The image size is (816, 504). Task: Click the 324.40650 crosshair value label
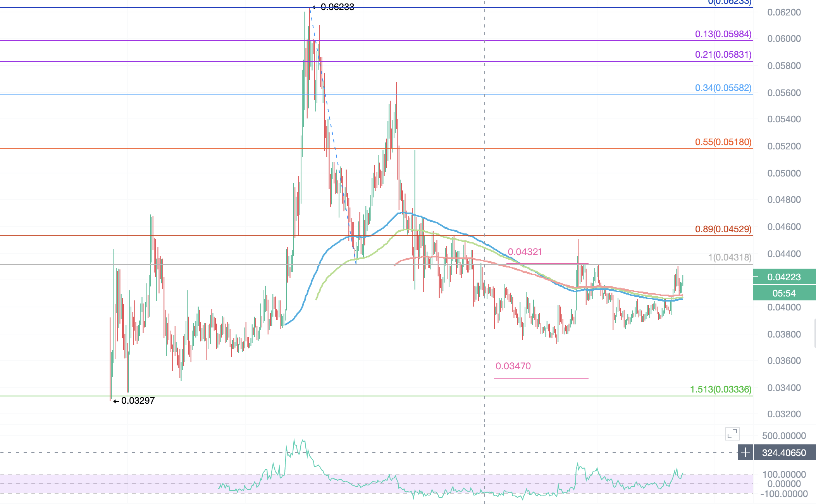784,453
